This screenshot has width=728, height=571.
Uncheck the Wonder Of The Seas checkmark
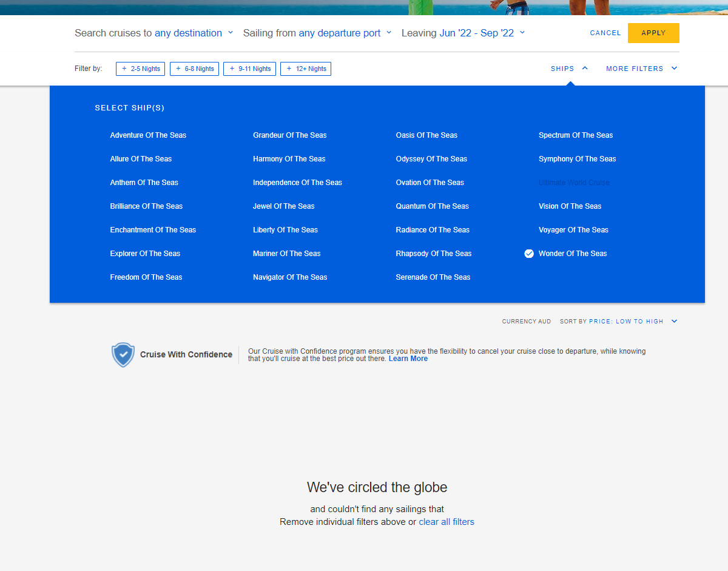[x=529, y=254]
